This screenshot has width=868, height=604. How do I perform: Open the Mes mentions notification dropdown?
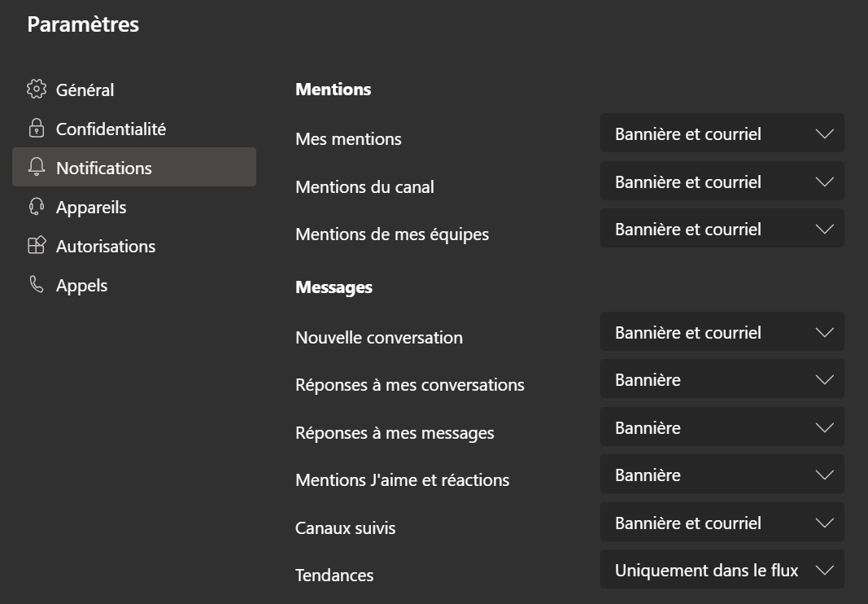(722, 133)
